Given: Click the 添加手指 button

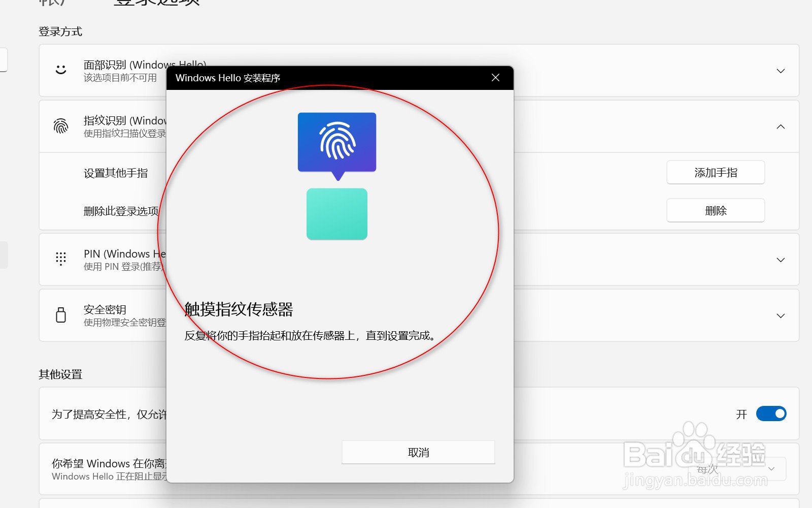Looking at the screenshot, I should point(716,173).
